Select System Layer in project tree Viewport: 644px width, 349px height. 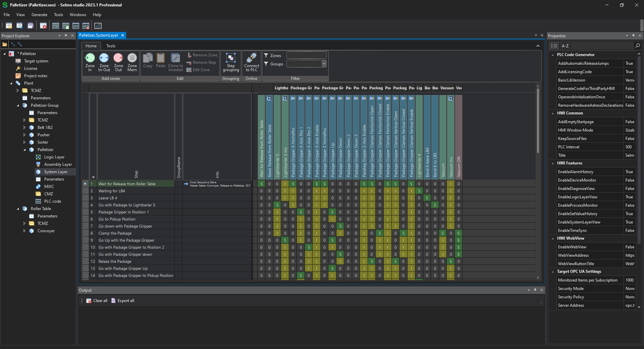[56, 172]
